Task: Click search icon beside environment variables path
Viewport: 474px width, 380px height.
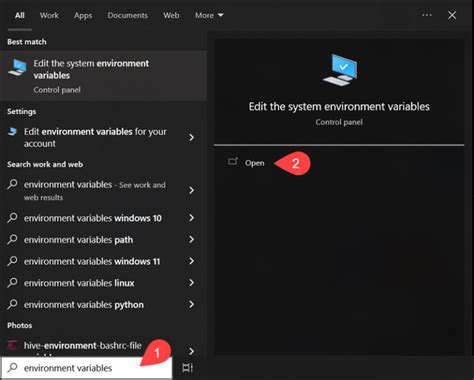Action: 12,239
